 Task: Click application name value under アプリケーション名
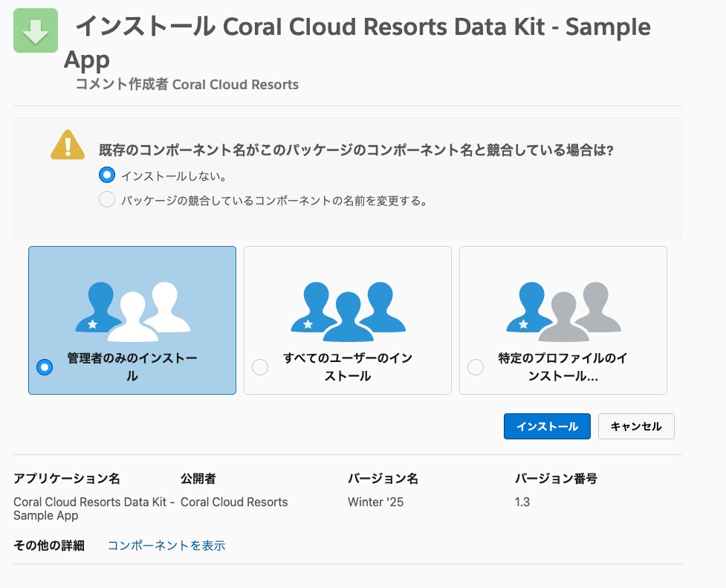(x=94, y=508)
